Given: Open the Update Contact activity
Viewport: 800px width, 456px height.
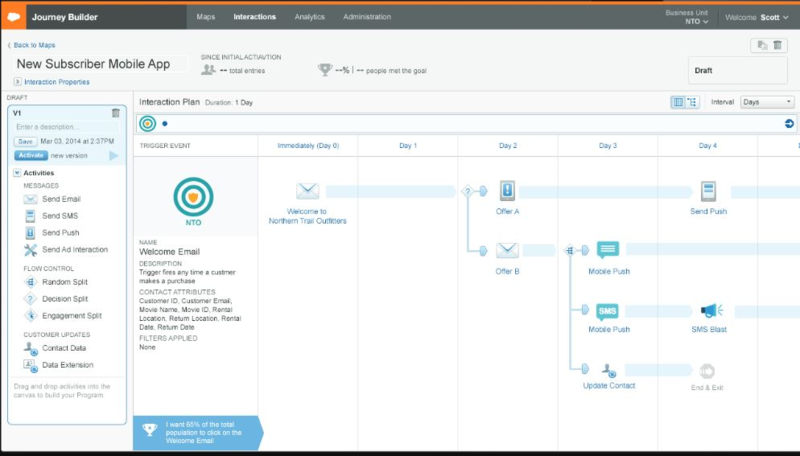Looking at the screenshot, I should click(609, 371).
